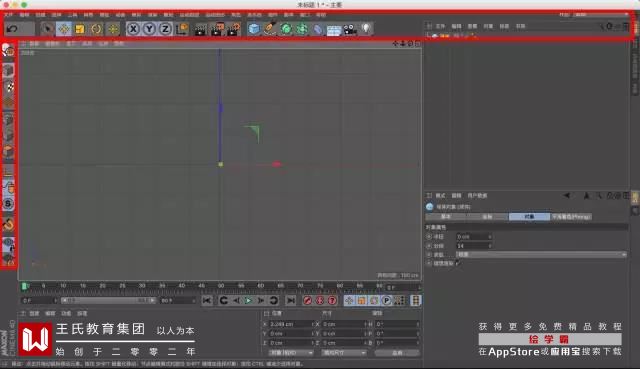Switch to the Coordinates attribute tab
The width and height of the screenshot is (640, 369).
487,217
